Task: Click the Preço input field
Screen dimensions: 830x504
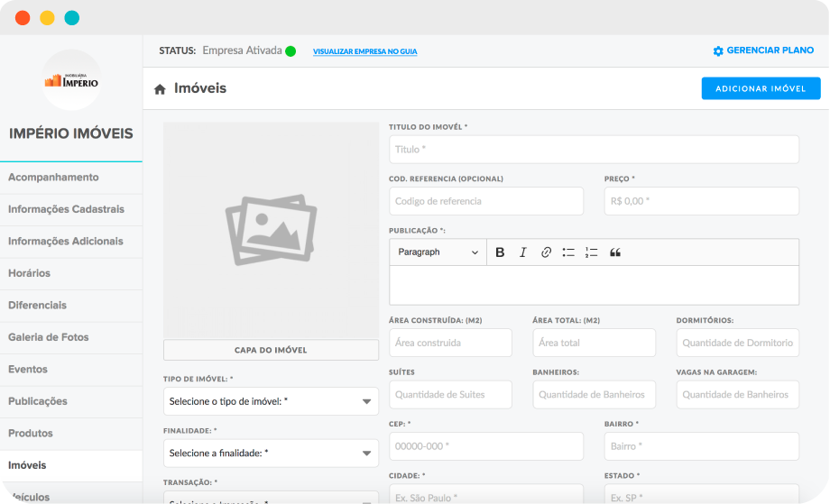Action: pos(701,201)
